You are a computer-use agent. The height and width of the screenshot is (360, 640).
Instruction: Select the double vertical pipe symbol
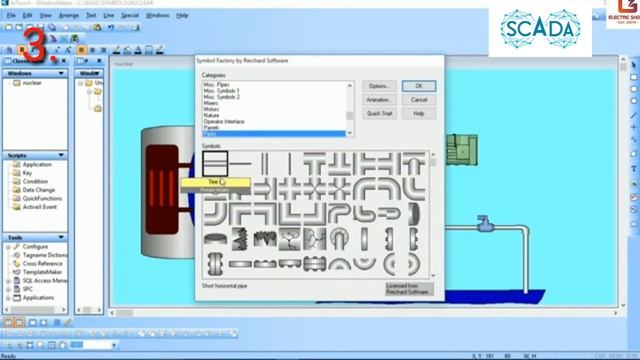265,164
